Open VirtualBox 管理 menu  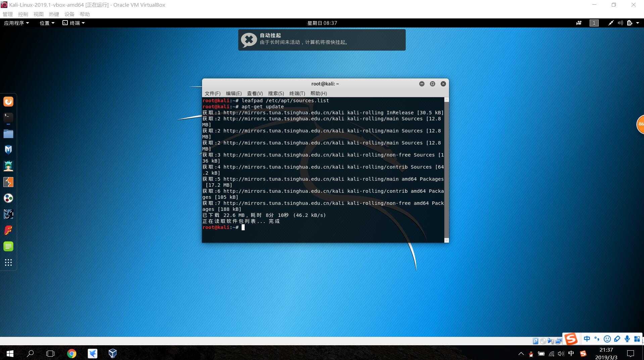[8, 14]
